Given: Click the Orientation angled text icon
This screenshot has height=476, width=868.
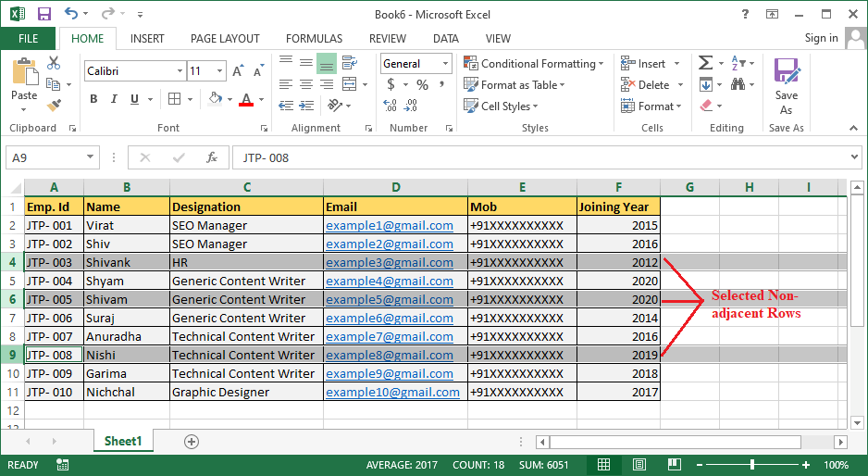Looking at the screenshot, I should [335, 105].
